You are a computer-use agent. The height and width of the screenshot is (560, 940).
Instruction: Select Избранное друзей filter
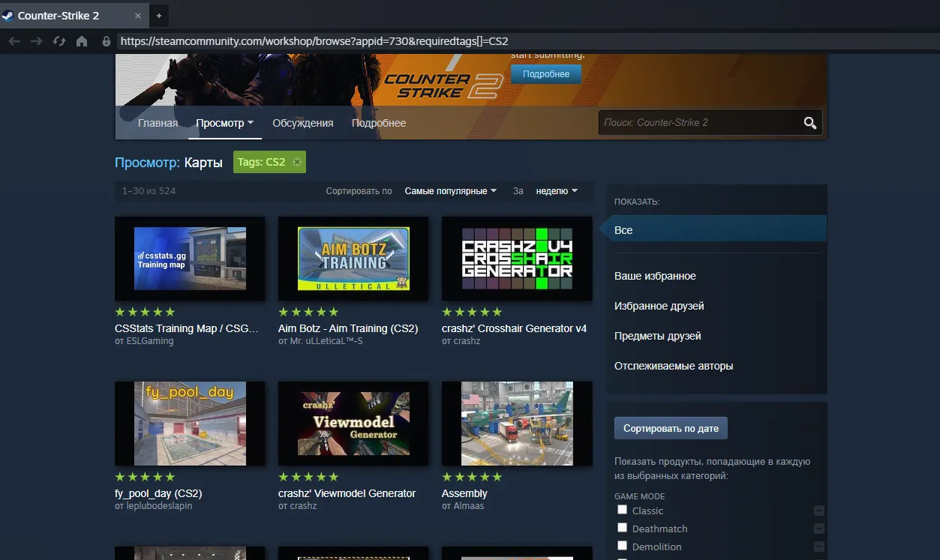659,306
